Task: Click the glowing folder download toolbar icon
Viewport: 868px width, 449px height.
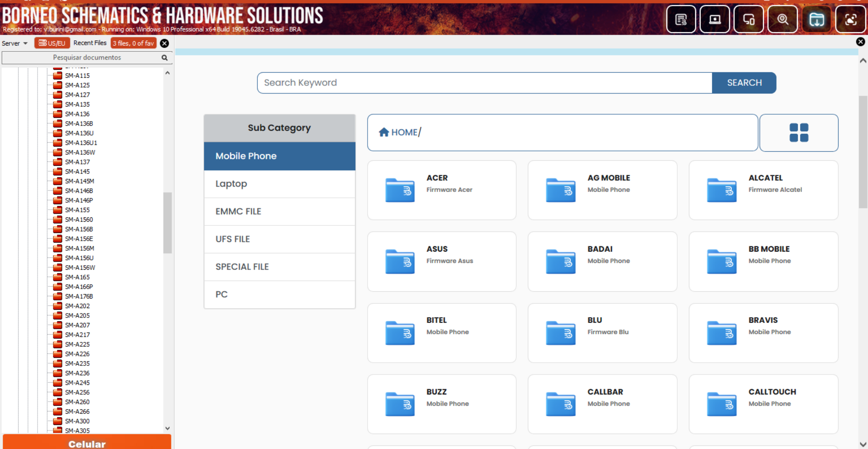Action: [816, 19]
